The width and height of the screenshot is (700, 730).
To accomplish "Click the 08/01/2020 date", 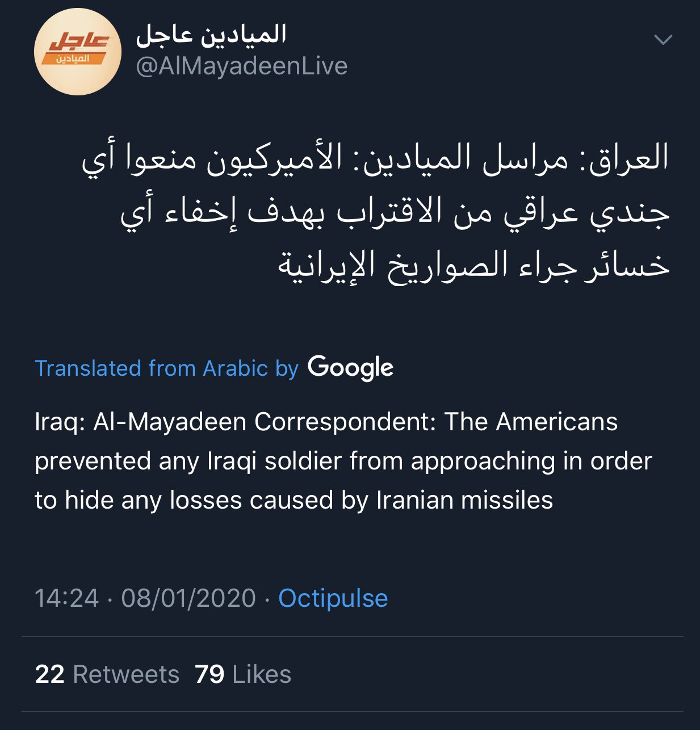I will (188, 598).
